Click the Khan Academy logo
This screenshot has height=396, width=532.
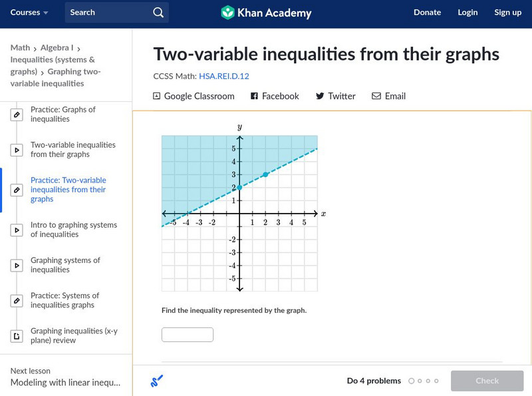click(266, 13)
